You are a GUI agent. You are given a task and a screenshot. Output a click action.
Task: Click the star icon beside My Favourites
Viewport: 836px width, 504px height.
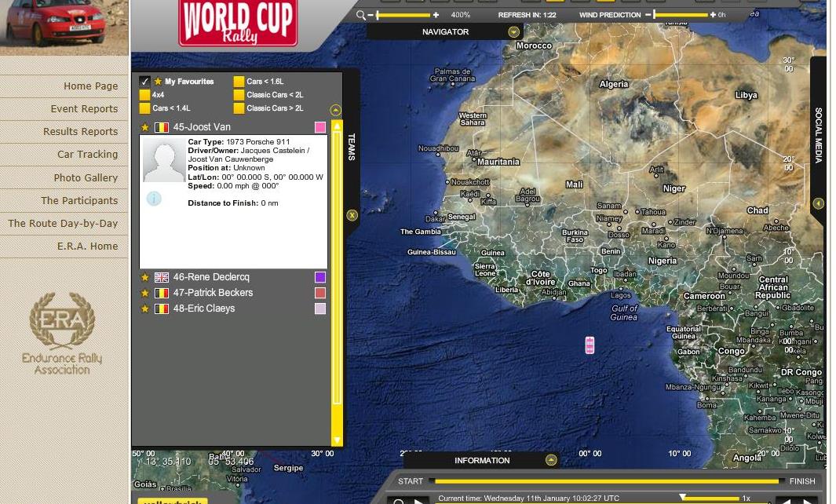[x=158, y=82]
